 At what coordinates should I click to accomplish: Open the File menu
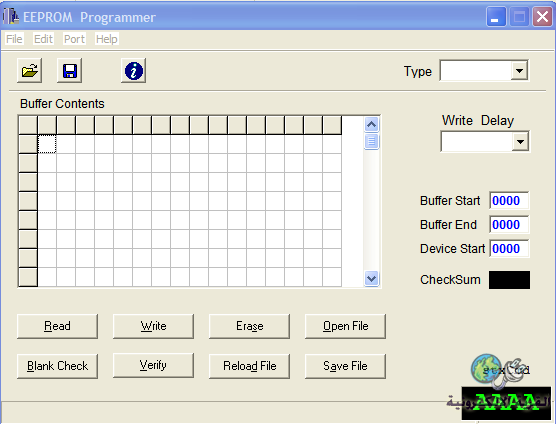pyautogui.click(x=14, y=39)
